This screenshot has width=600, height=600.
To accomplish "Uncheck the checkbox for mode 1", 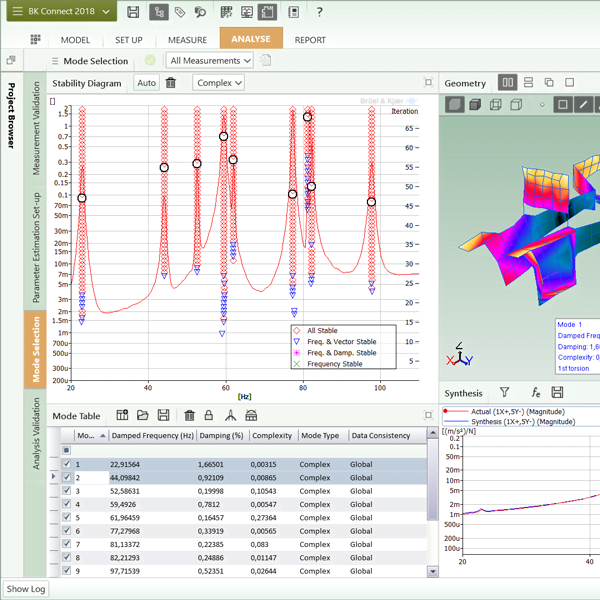I will [67, 464].
